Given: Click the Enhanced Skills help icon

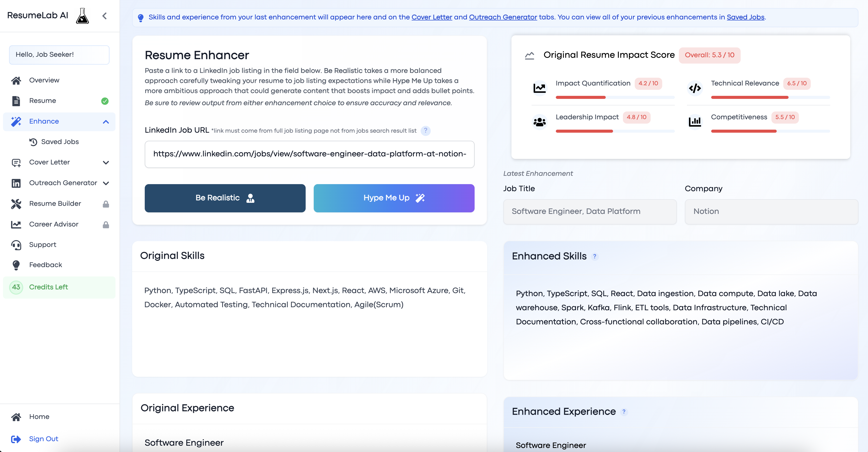Looking at the screenshot, I should click(x=595, y=257).
